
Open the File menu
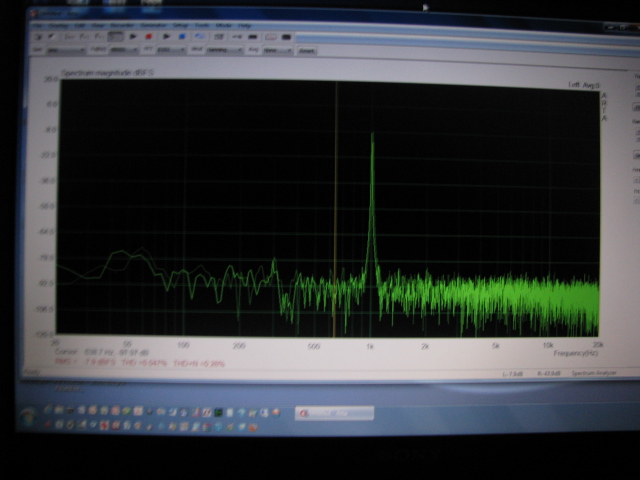tap(38, 26)
